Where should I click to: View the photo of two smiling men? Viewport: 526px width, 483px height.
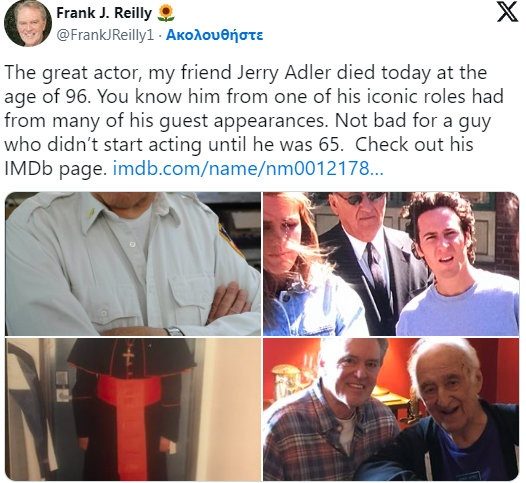tap(391, 409)
